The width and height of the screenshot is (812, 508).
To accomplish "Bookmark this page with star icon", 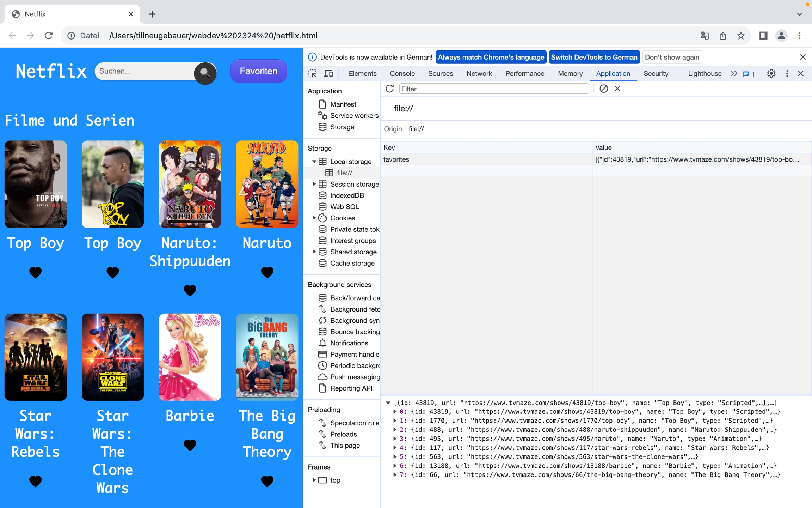I will 741,36.
